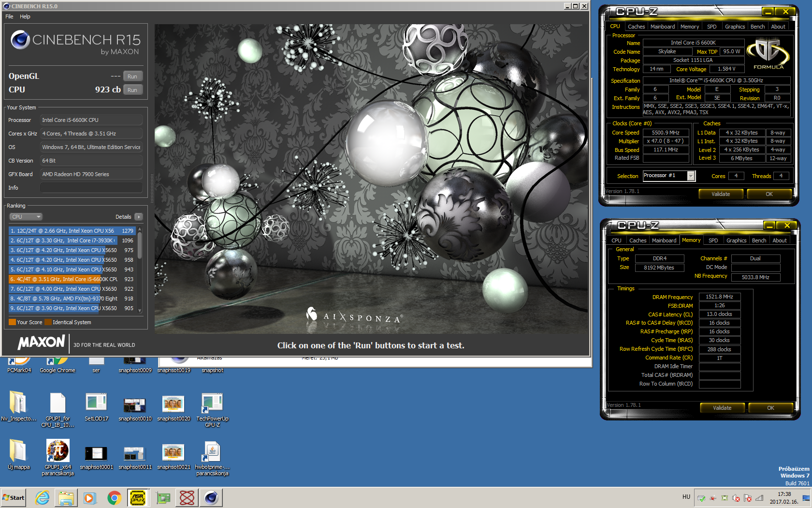Open Internet Explorer from the taskbar
Image resolution: width=812 pixels, height=508 pixels.
pyautogui.click(x=43, y=498)
